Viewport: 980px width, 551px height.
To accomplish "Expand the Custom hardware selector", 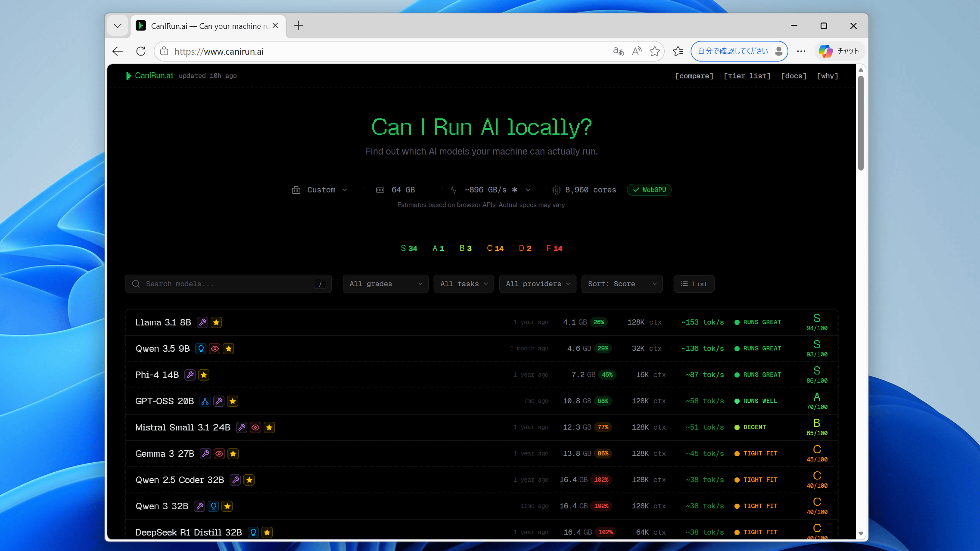I will coord(320,190).
